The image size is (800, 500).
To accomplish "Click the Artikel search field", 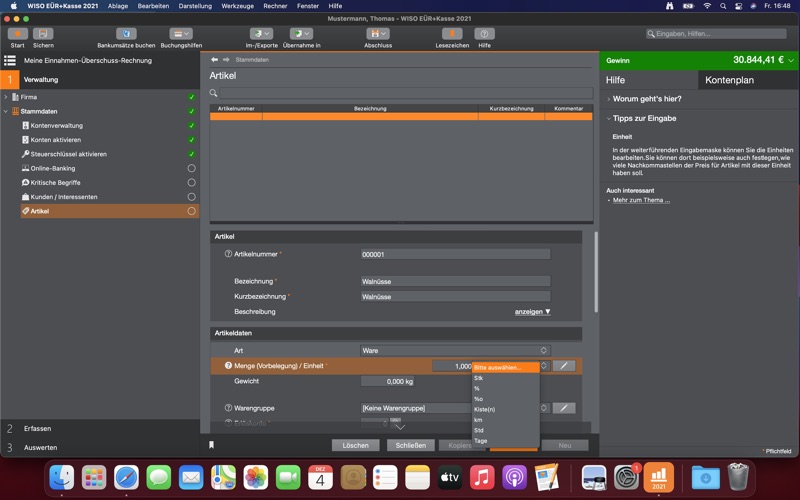I will coord(407,93).
